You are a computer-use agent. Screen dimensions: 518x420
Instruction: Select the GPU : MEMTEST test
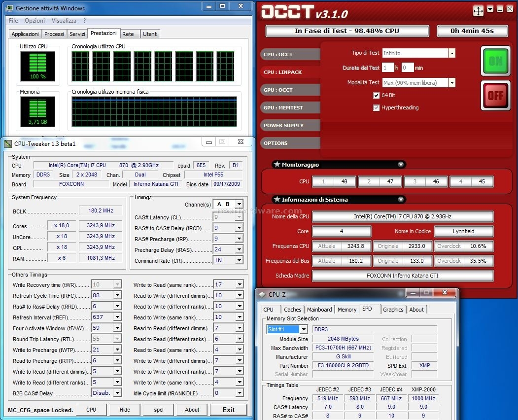pos(290,108)
